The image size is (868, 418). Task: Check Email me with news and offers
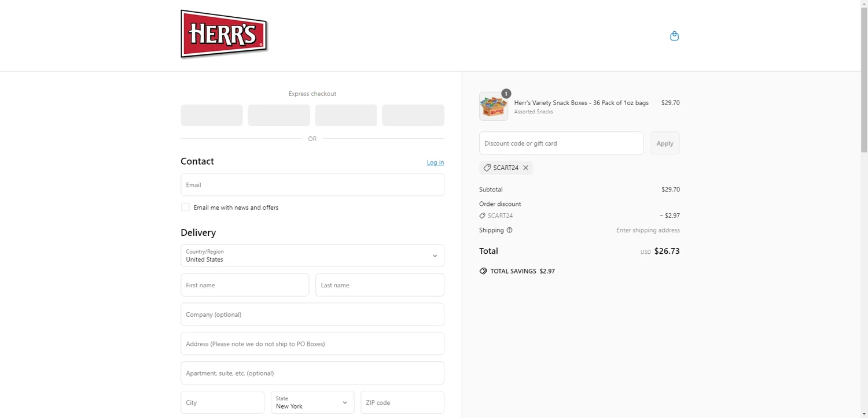coord(185,207)
